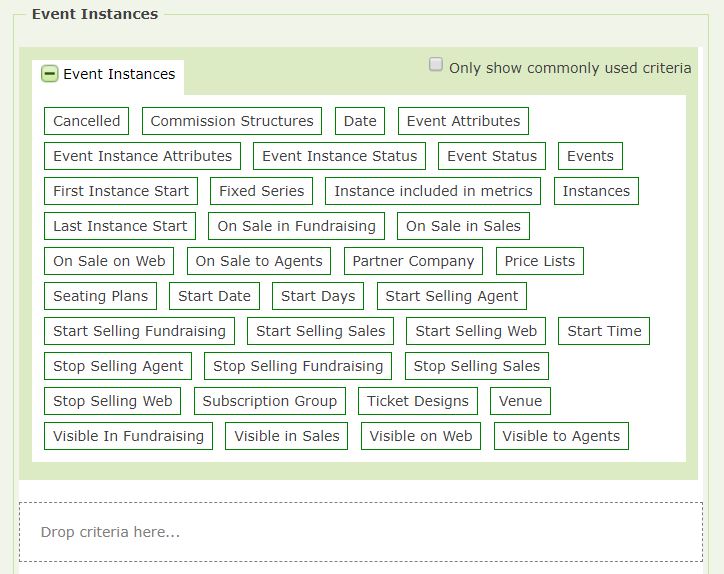Pick the Fixed Series criterion
The width and height of the screenshot is (724, 574).
tap(261, 191)
